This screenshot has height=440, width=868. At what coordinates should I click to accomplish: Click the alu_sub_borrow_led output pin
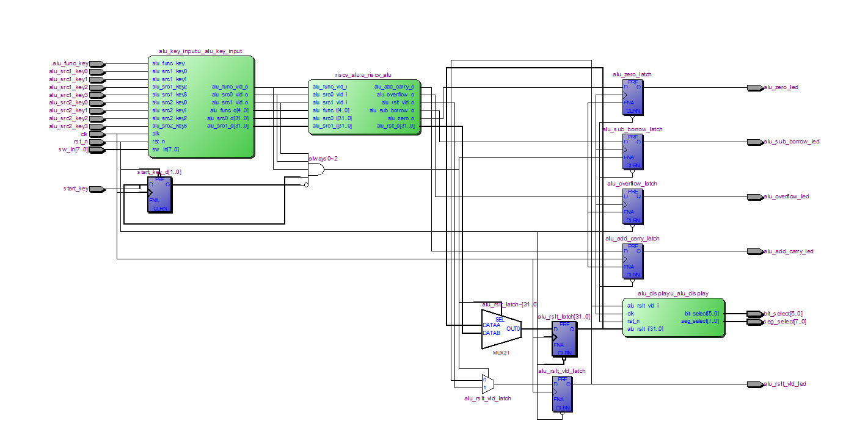point(755,142)
